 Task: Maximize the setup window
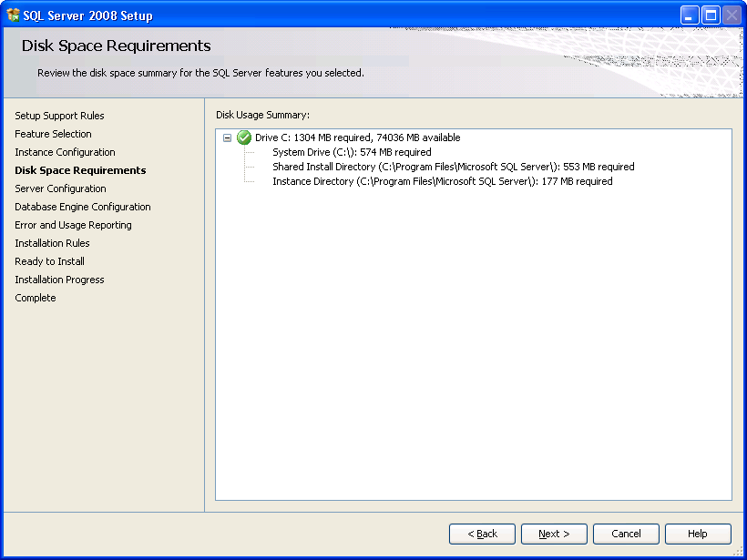tap(711, 15)
